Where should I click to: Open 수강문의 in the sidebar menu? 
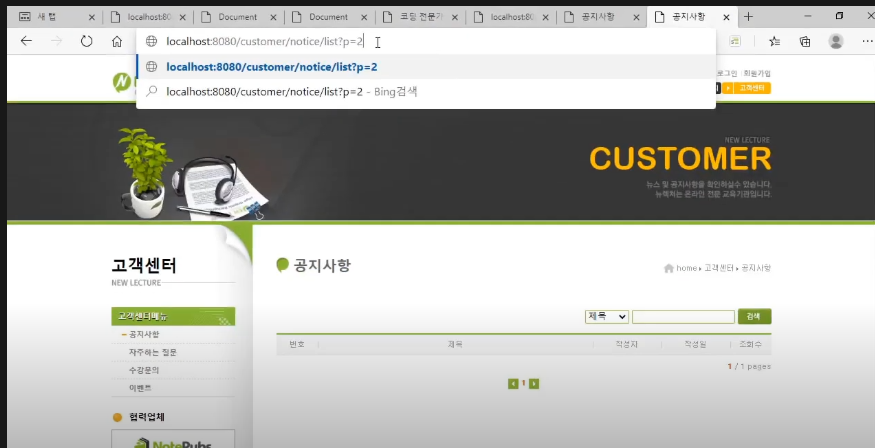pos(144,370)
